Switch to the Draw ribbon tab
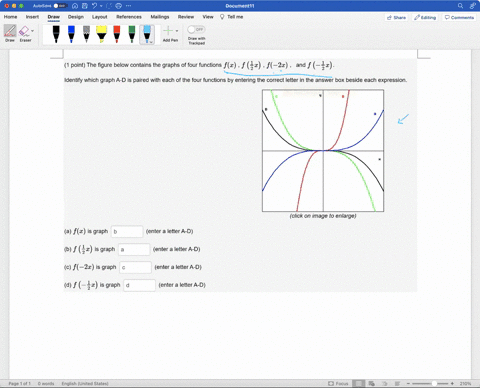480x388 pixels. pyautogui.click(x=54, y=17)
